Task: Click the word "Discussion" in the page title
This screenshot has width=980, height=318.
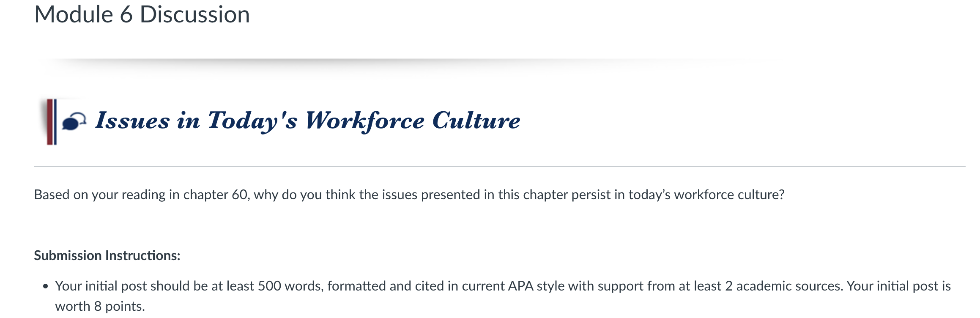Action: click(x=195, y=14)
